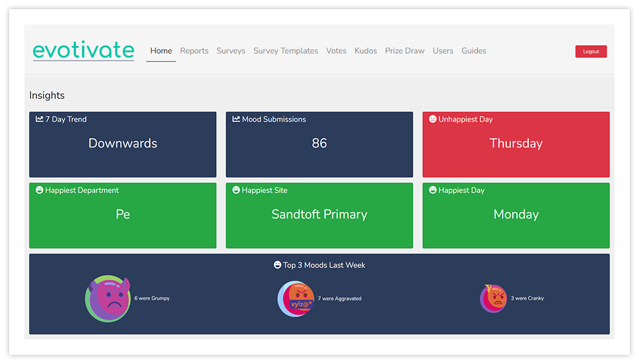
Task: Click the Happiest Day smiley icon
Action: click(x=433, y=190)
